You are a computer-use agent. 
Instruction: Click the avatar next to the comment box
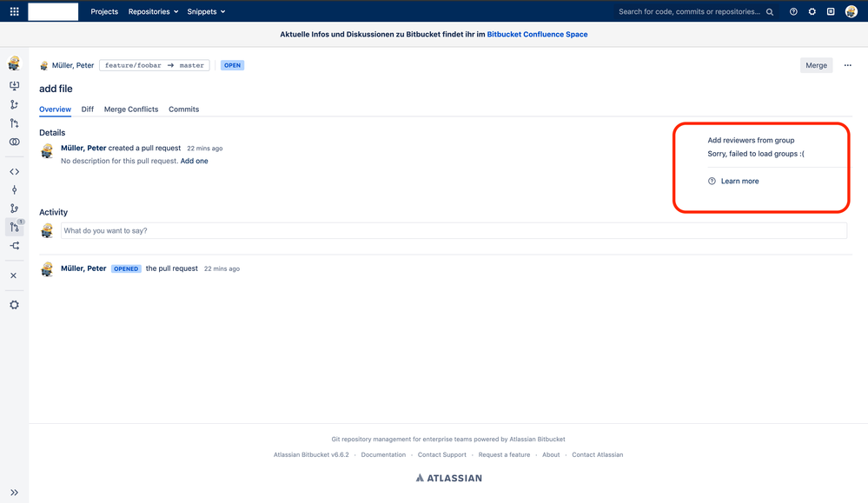(x=47, y=230)
